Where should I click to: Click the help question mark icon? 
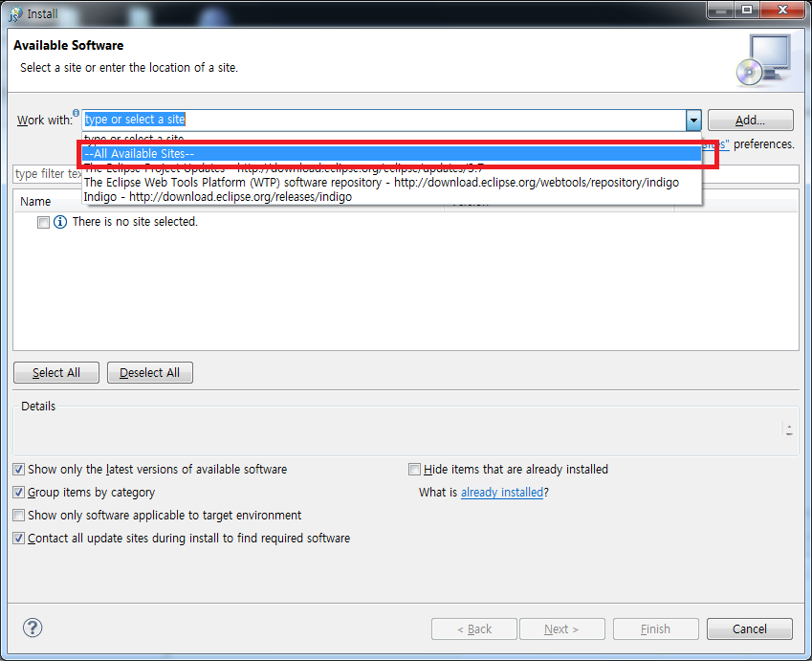pyautogui.click(x=33, y=628)
